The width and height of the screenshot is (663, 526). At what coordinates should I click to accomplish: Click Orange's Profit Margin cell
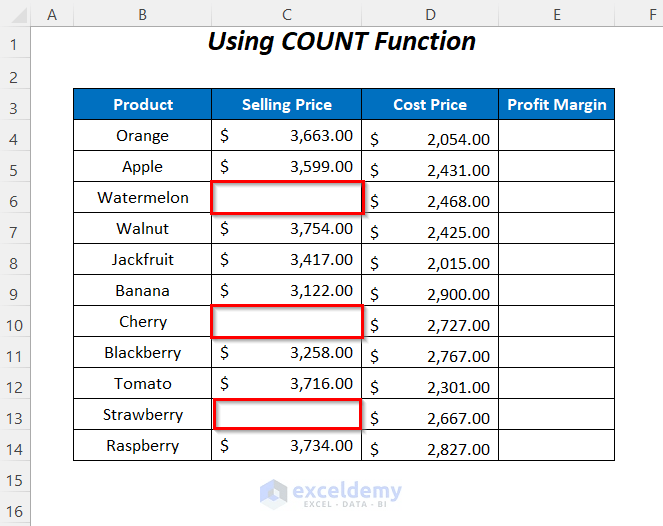[x=556, y=135]
